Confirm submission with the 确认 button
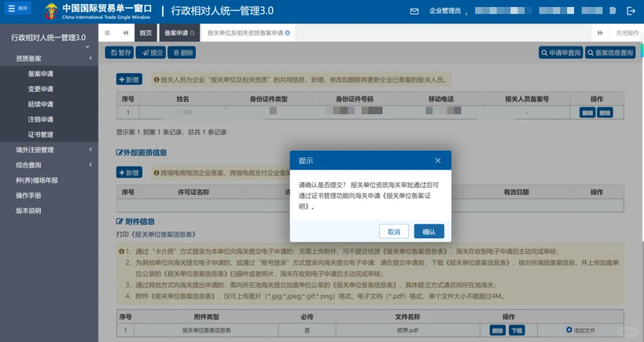 click(x=429, y=231)
